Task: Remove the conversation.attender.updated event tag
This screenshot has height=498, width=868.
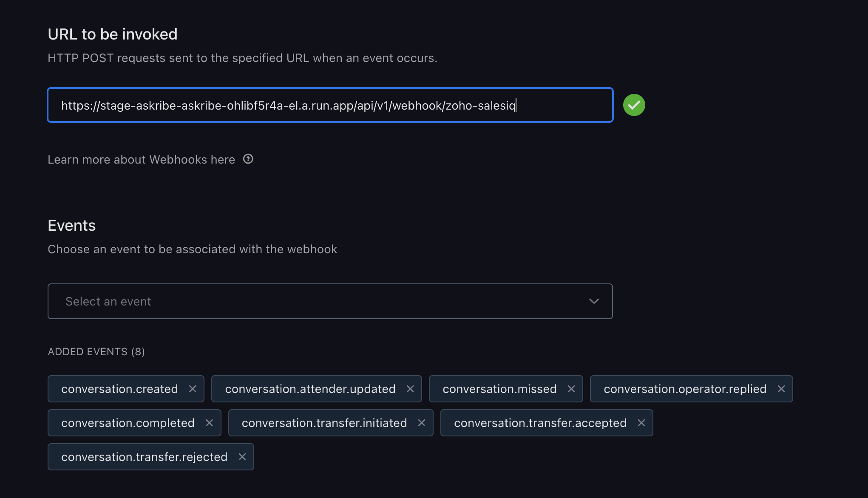Action: (x=410, y=389)
